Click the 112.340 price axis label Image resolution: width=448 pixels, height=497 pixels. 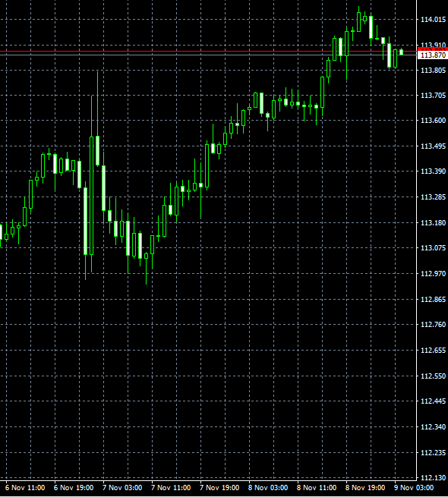[x=433, y=427]
